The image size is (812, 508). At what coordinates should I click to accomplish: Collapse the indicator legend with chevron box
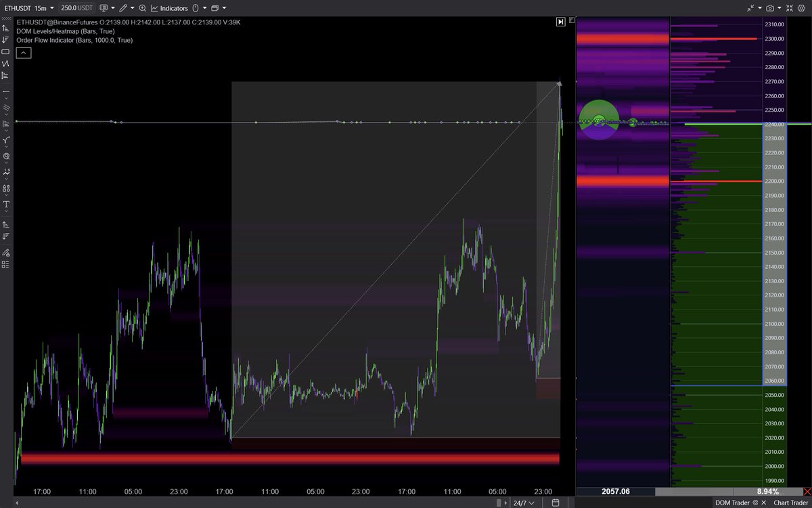click(23, 52)
